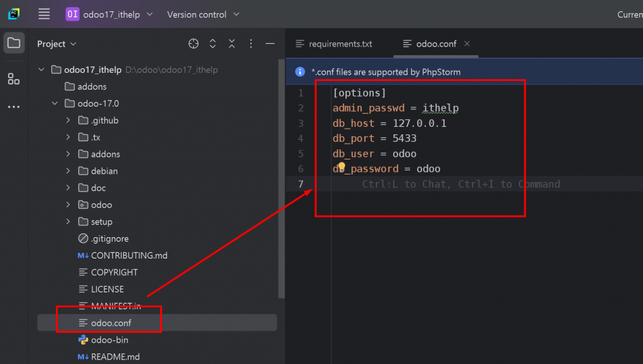This screenshot has height=364, width=643.
Task: Click the 5433 port value
Action: [x=404, y=139]
